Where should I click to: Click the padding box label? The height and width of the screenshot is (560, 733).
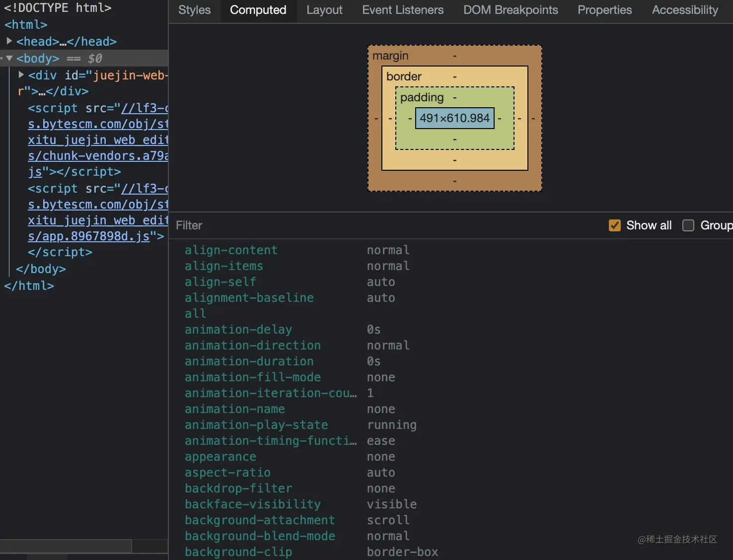(x=422, y=97)
